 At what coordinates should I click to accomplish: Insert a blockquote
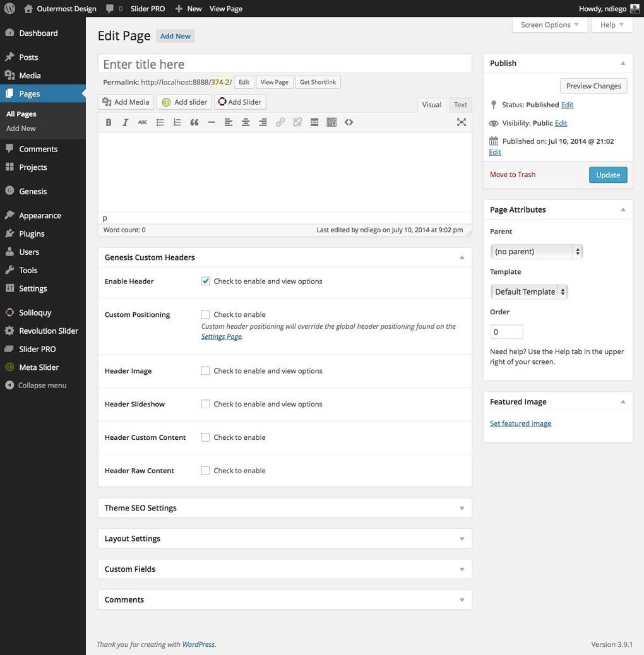pos(194,122)
